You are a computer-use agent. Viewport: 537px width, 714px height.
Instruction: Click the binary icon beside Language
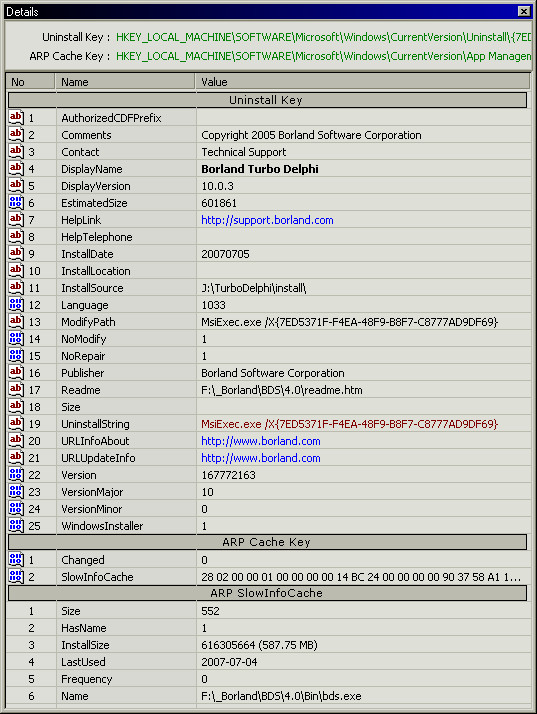[x=16, y=304]
